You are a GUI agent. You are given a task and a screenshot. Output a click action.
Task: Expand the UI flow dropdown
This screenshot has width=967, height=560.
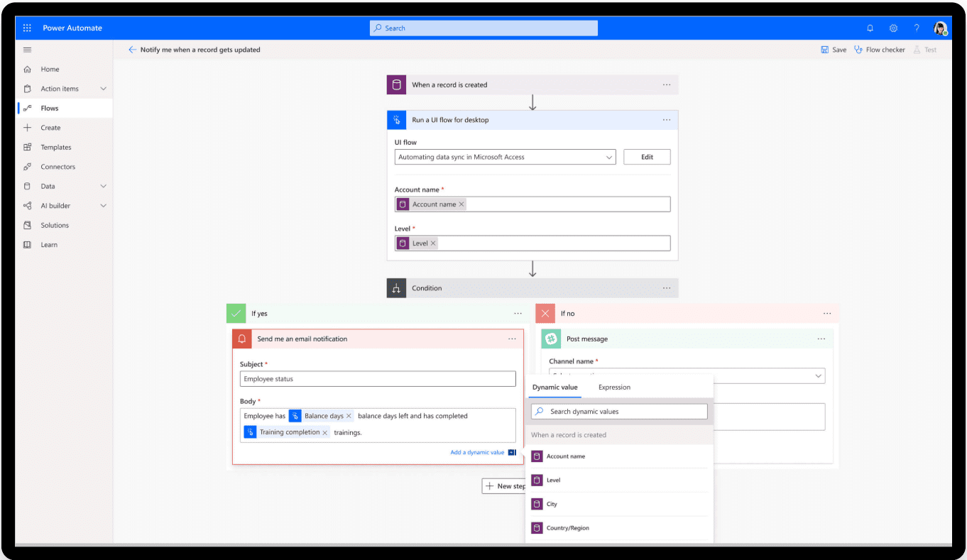click(x=609, y=157)
